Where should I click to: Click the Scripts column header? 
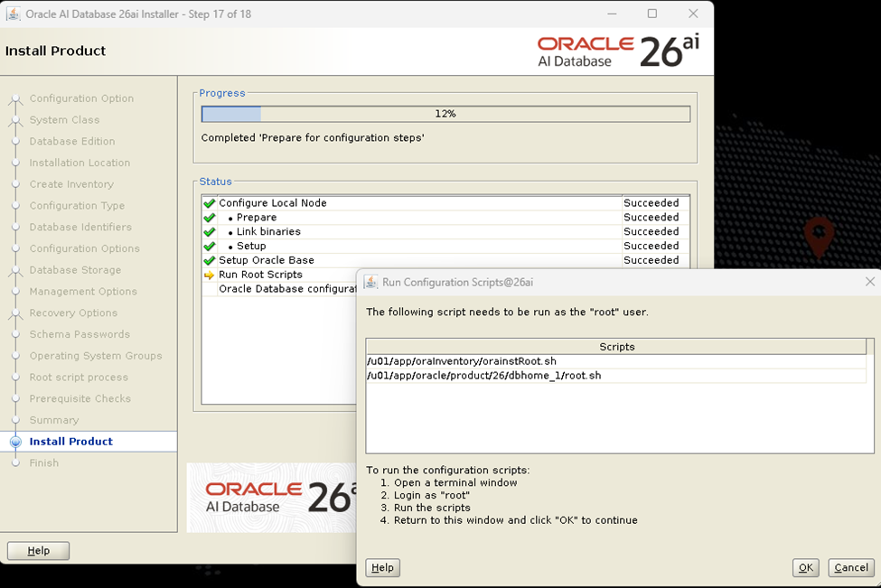click(616, 347)
